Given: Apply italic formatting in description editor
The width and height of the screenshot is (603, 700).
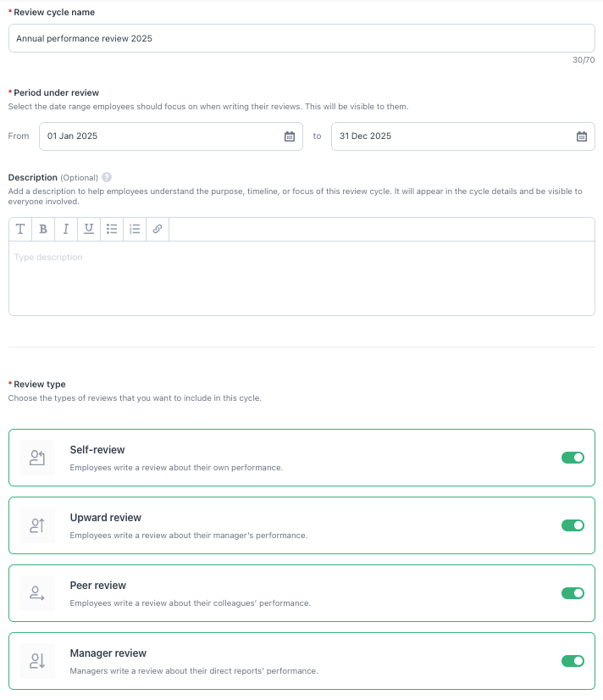Looking at the screenshot, I should 66,230.
